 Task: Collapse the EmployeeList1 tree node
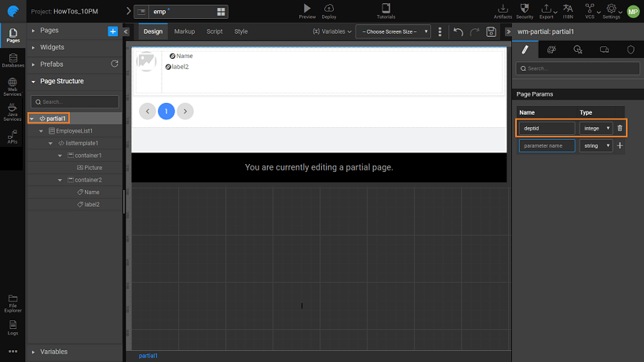coord(42,131)
